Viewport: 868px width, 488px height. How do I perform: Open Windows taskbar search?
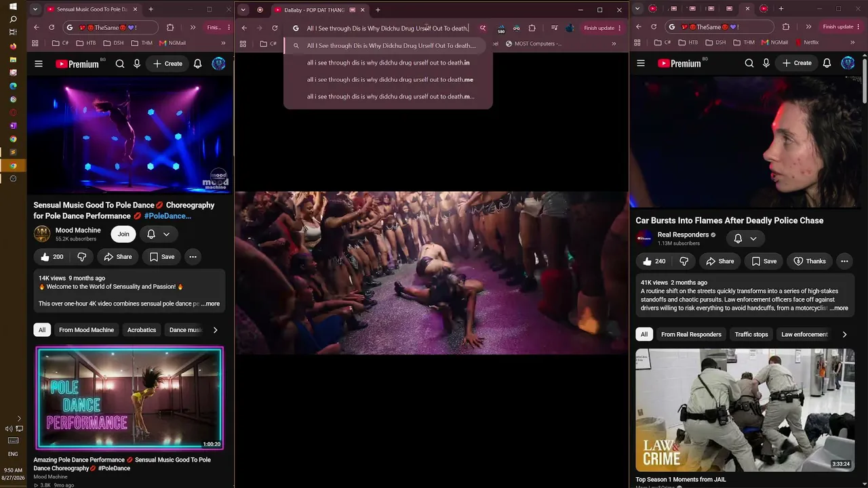[13, 20]
